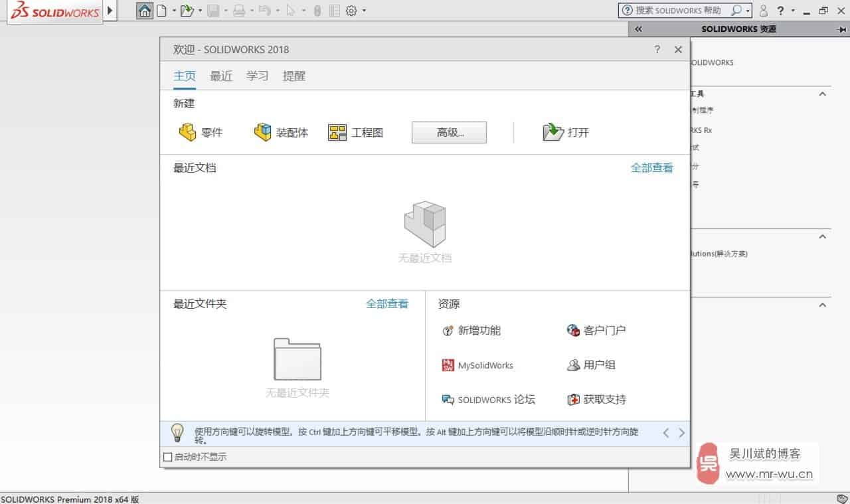The width and height of the screenshot is (850, 504).
Task: Create a new 工程图 drawing
Action: [355, 132]
